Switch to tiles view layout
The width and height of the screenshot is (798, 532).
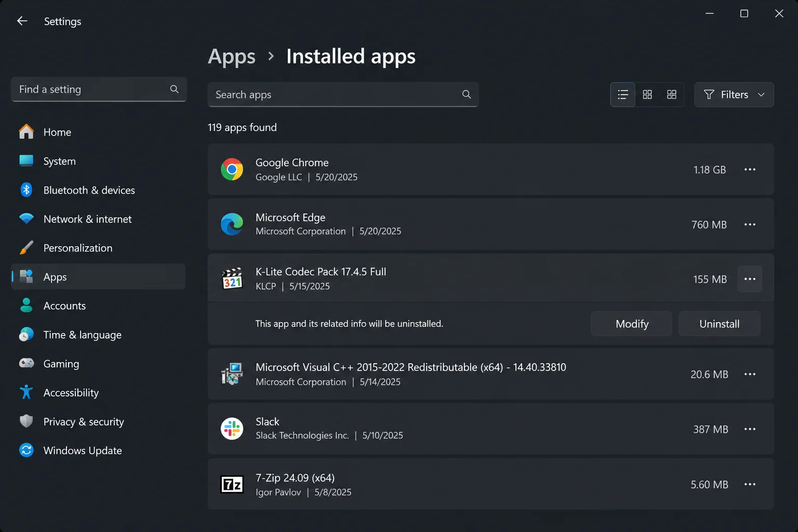(672, 95)
